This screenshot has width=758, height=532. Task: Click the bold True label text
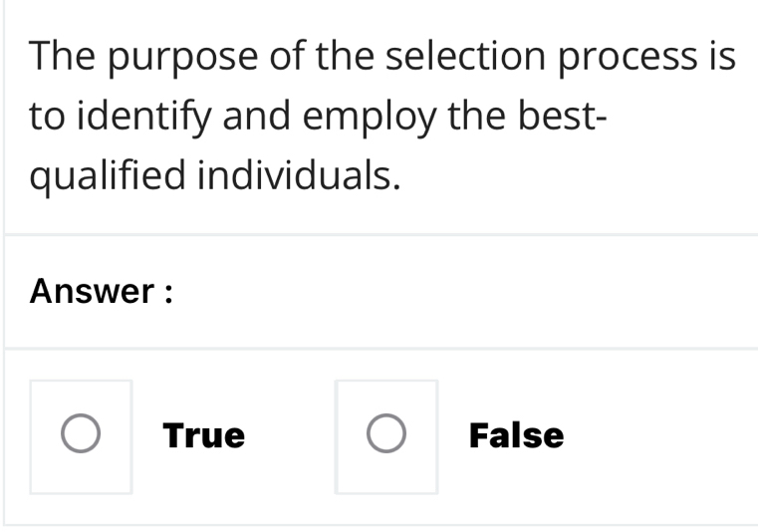pos(204,435)
